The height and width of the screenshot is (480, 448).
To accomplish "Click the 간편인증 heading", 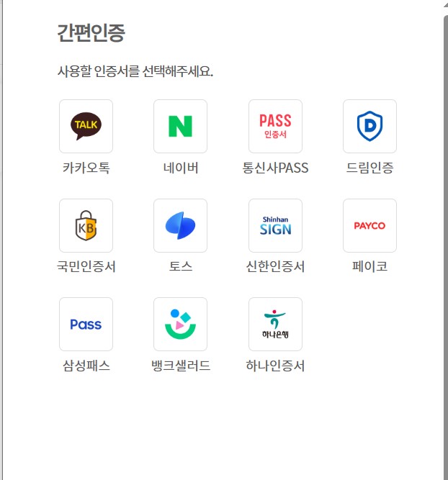I will tap(91, 33).
